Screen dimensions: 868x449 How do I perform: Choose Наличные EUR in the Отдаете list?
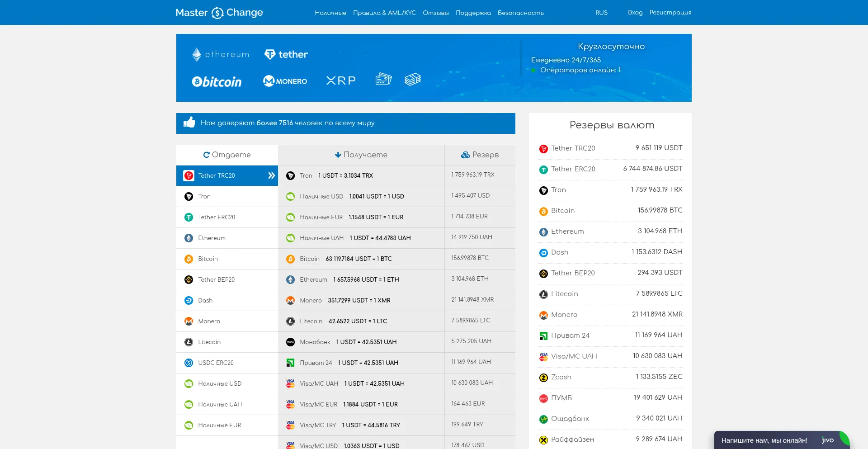[227, 425]
